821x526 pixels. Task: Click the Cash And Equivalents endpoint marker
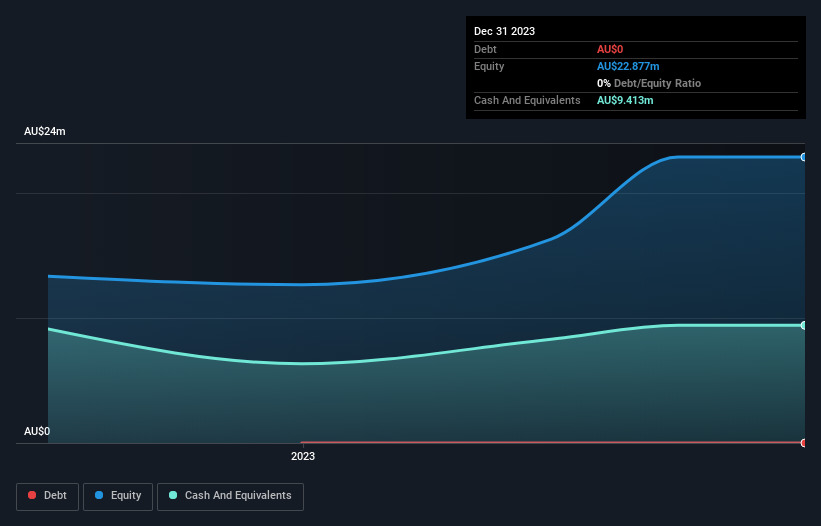[804, 326]
